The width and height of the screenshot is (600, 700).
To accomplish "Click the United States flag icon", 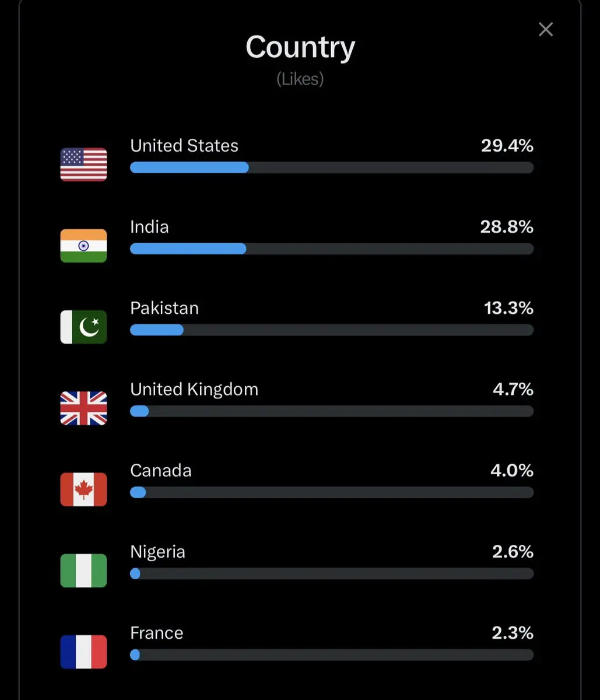I will [x=83, y=164].
